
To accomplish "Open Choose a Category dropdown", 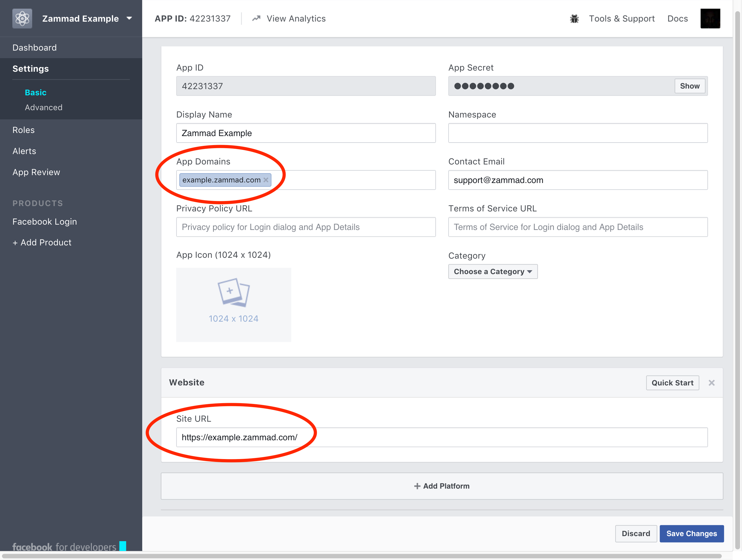I will click(x=493, y=272).
